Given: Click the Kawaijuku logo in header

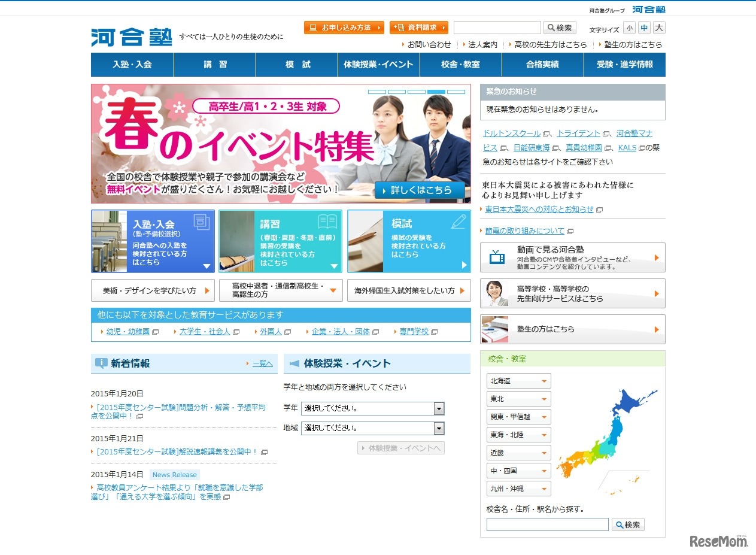Looking at the screenshot, I should (131, 37).
